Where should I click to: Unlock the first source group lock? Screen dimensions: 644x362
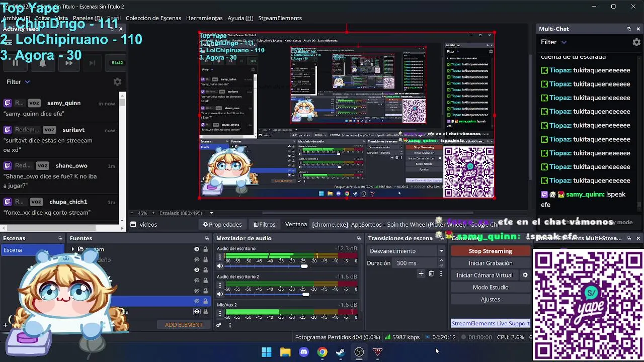coord(205,249)
